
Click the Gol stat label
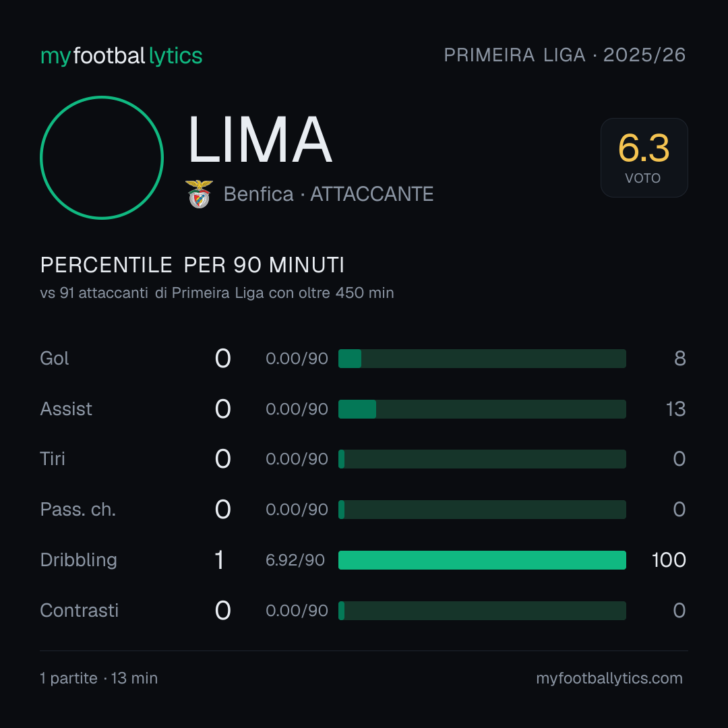(x=55, y=359)
